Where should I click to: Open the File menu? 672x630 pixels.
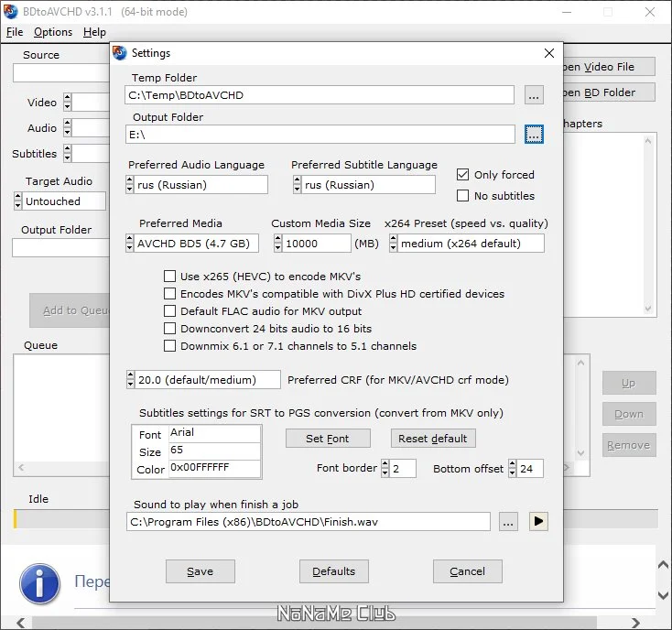(x=15, y=32)
